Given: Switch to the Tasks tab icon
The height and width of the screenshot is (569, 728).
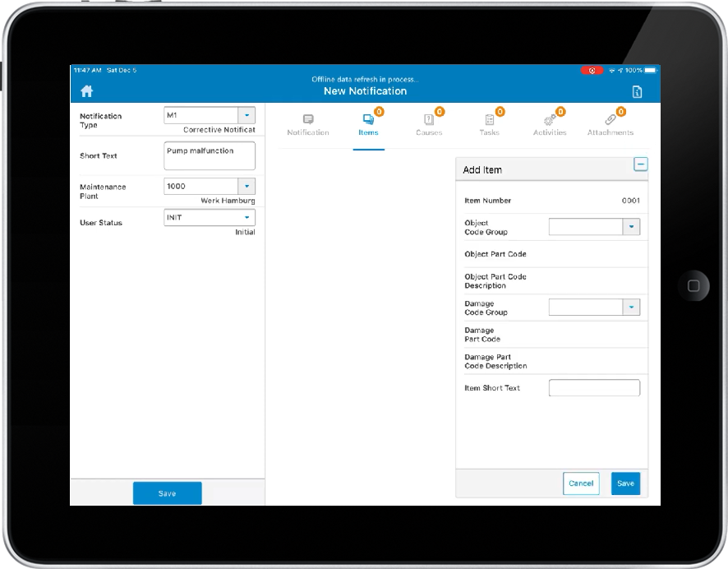Looking at the screenshot, I should click(x=489, y=119).
